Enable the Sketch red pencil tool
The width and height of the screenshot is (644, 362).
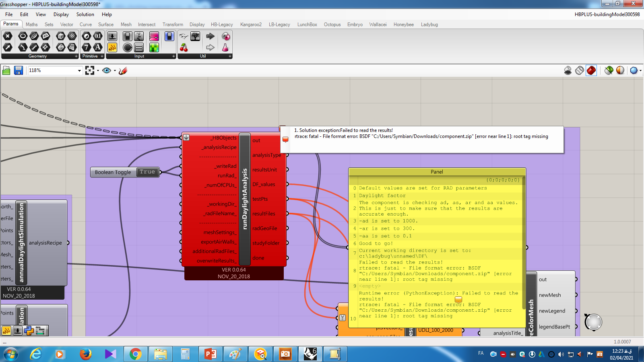(x=123, y=71)
